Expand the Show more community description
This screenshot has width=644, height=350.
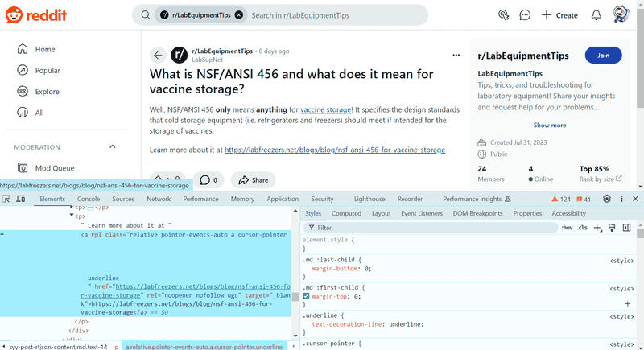550,126
